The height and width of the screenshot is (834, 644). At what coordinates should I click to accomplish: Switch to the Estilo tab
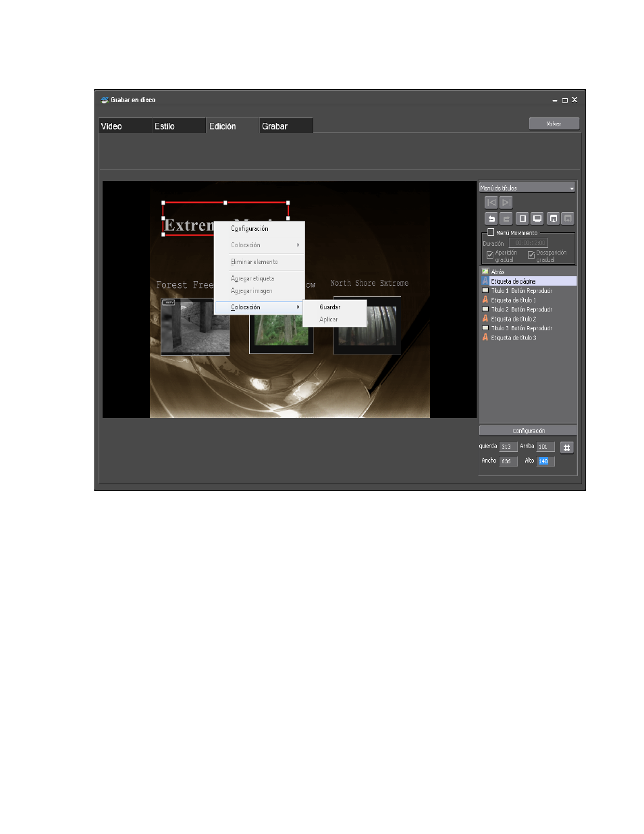coord(179,126)
